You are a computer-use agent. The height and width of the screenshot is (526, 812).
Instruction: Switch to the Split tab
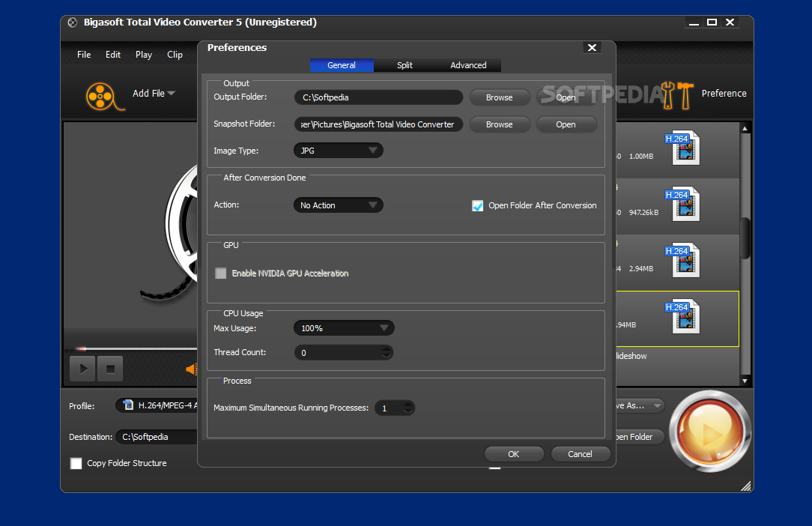click(x=405, y=65)
